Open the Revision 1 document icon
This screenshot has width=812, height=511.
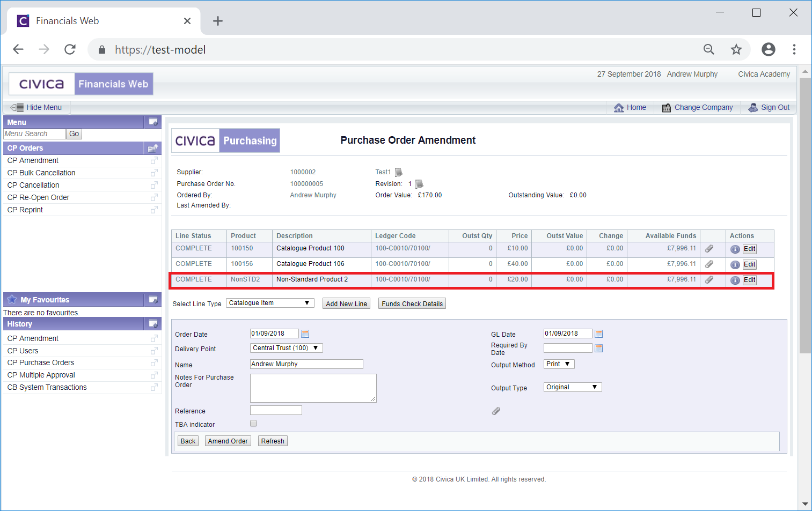click(419, 184)
